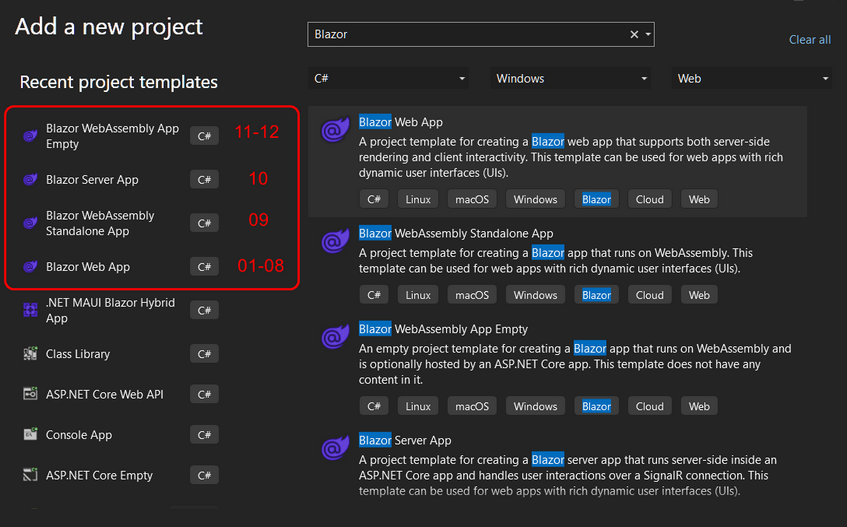Click C# tag beside Console App
The width and height of the screenshot is (847, 527).
click(204, 435)
